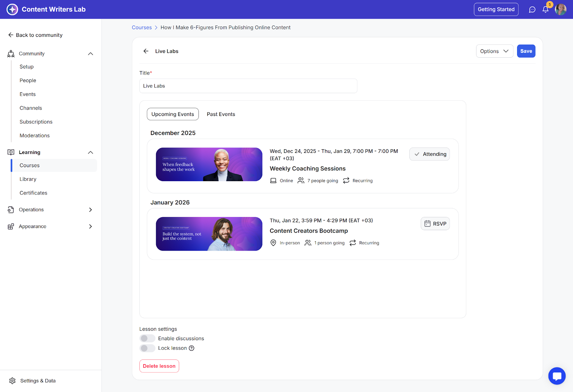Expand the Appearance section chevron
The image size is (573, 392).
[91, 227]
